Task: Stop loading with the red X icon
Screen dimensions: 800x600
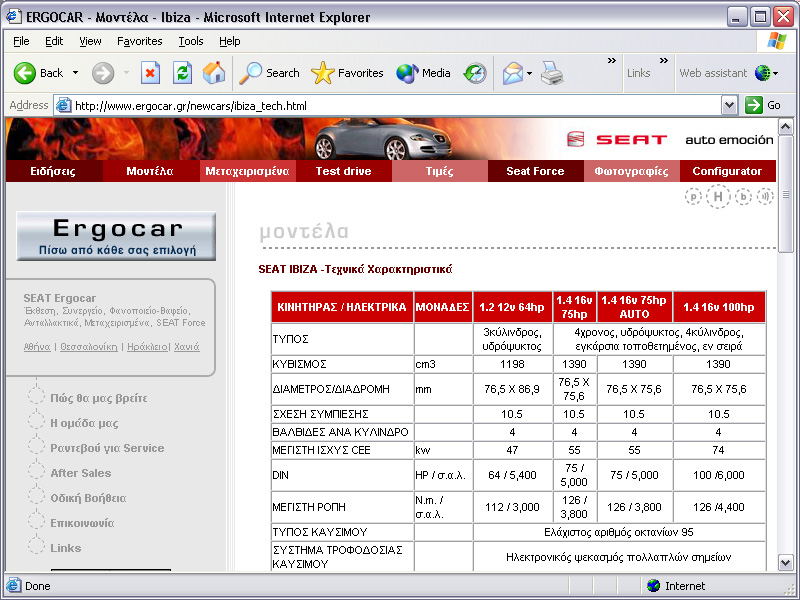Action: (x=150, y=73)
